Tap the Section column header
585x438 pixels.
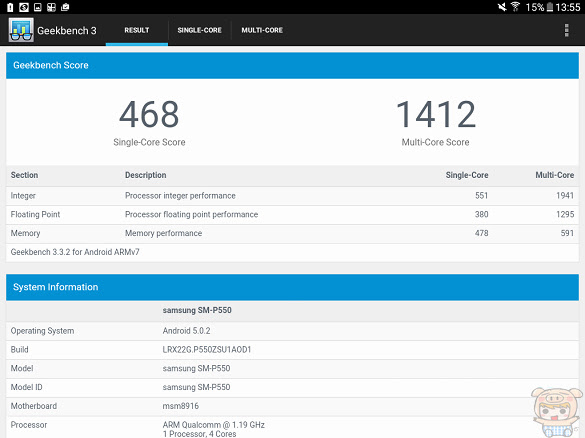(x=24, y=175)
